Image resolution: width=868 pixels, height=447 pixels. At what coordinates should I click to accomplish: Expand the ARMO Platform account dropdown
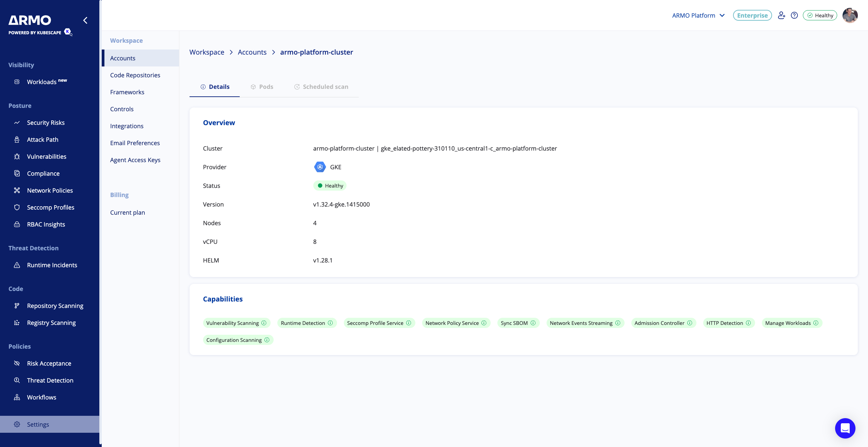point(698,15)
